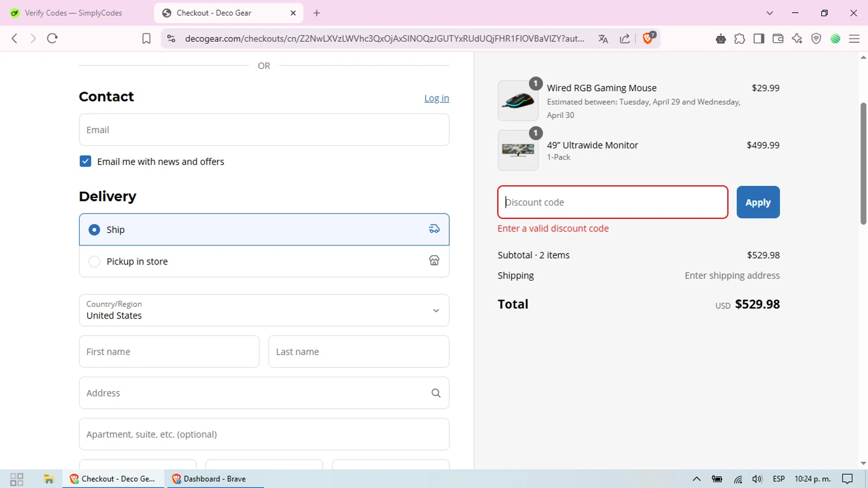Open File Explorer from taskbar
The image size is (868, 488).
tap(49, 479)
